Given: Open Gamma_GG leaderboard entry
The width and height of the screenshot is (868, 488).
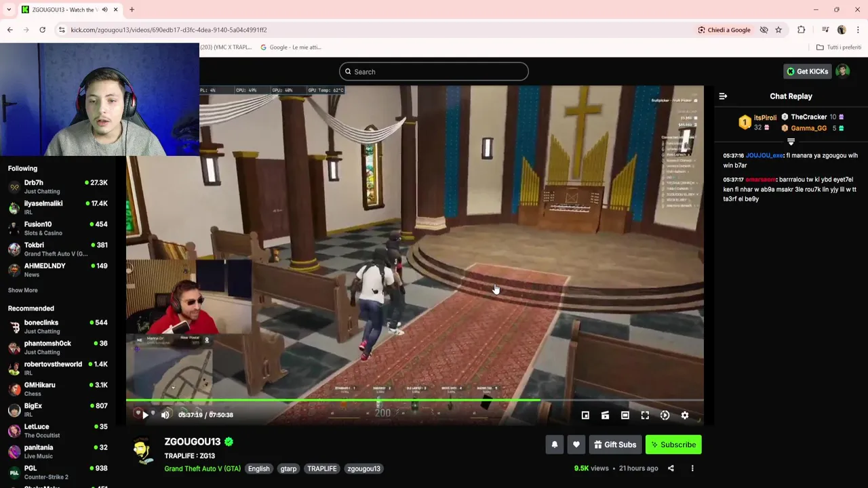Looking at the screenshot, I should coord(811,128).
